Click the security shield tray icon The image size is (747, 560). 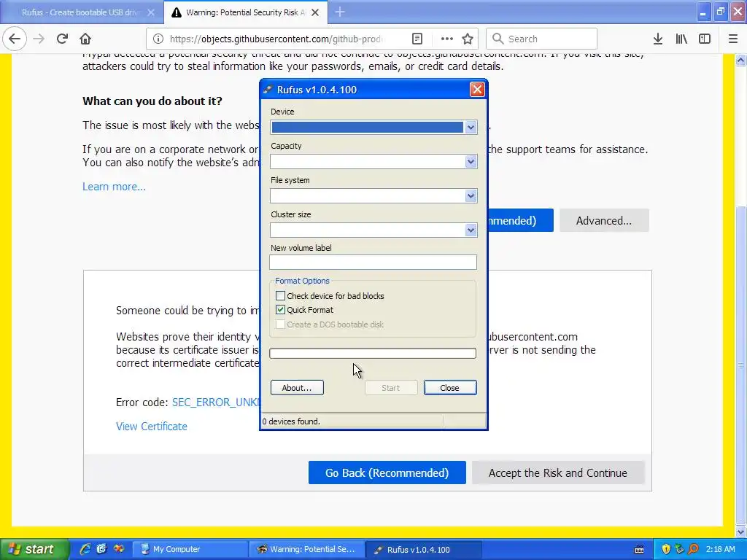[x=666, y=549]
